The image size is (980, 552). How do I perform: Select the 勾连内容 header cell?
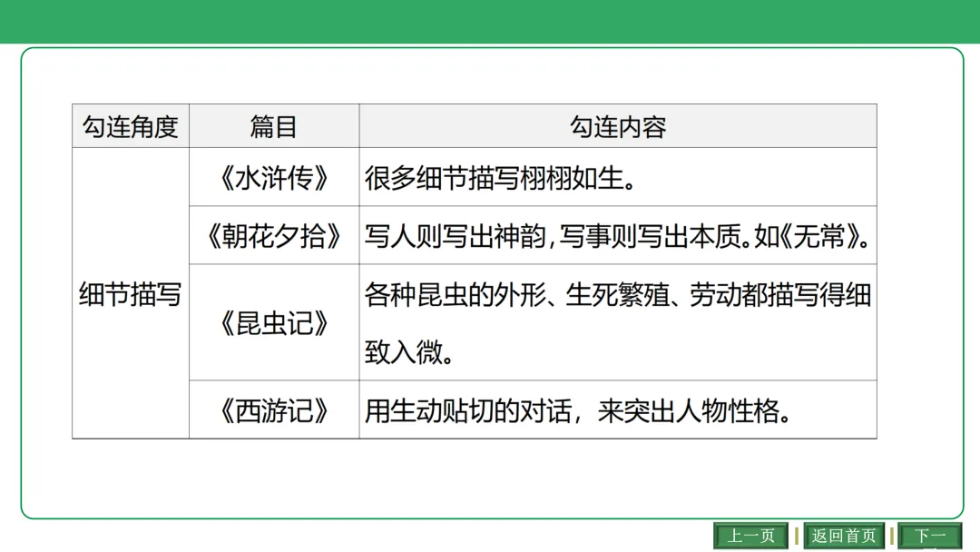pyautogui.click(x=618, y=126)
